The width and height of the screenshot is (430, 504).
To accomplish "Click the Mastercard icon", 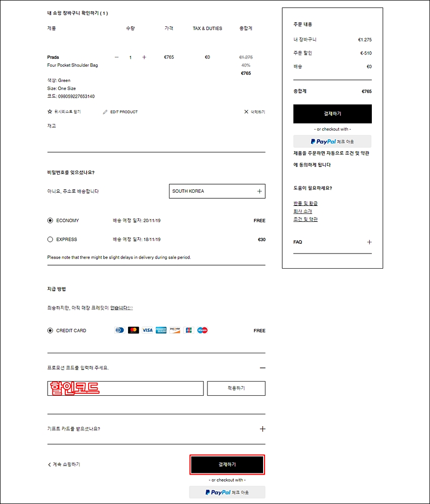I will (x=134, y=330).
